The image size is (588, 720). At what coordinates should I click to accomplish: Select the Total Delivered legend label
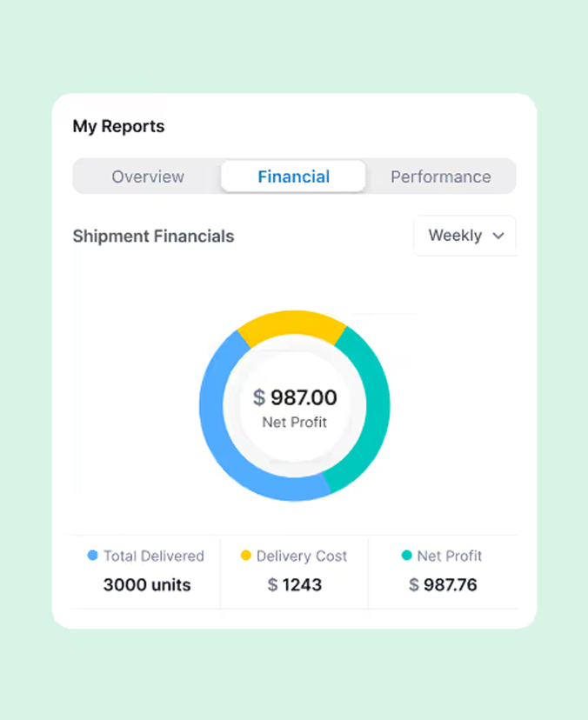click(x=153, y=556)
